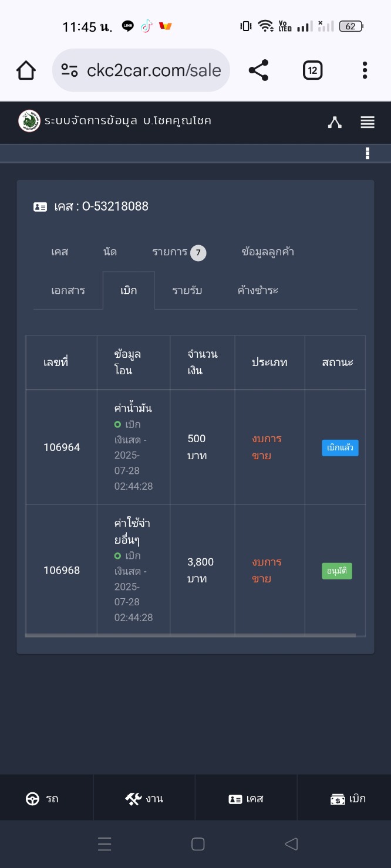Open the ข้อมูลลูกค้า tab

[x=268, y=252]
